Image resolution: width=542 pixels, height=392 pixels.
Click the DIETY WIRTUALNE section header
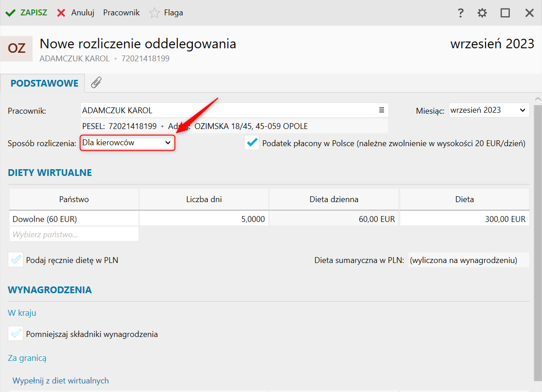pos(50,172)
